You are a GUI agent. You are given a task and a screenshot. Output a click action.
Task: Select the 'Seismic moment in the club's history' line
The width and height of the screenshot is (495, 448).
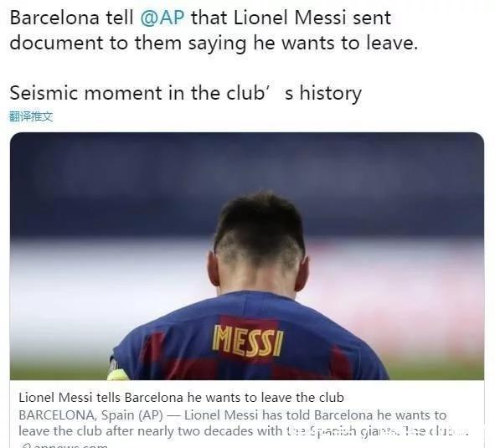[x=186, y=93]
